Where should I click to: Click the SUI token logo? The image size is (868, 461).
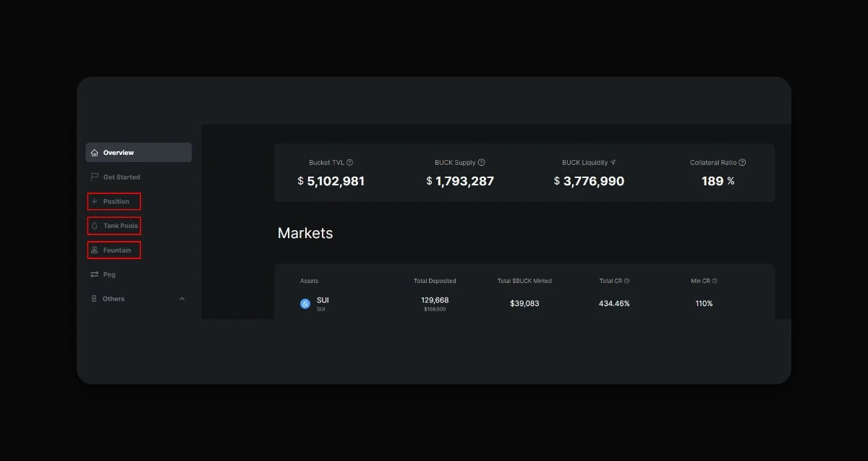click(x=305, y=304)
